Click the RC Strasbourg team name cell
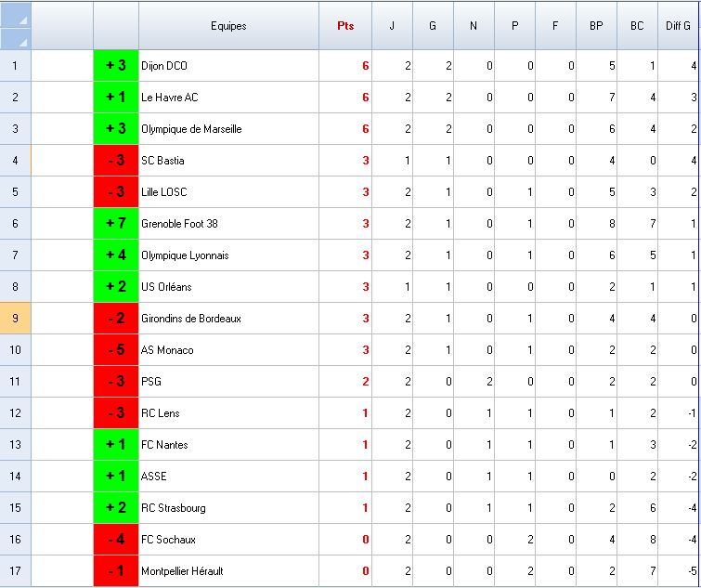 coord(228,508)
